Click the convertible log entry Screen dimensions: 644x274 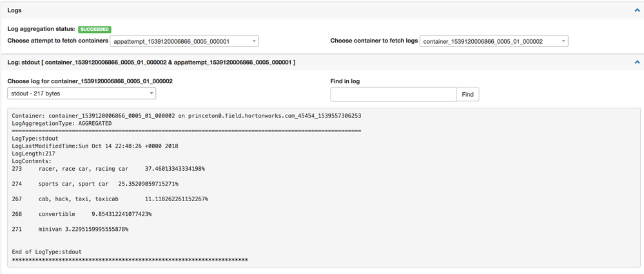[82, 214]
